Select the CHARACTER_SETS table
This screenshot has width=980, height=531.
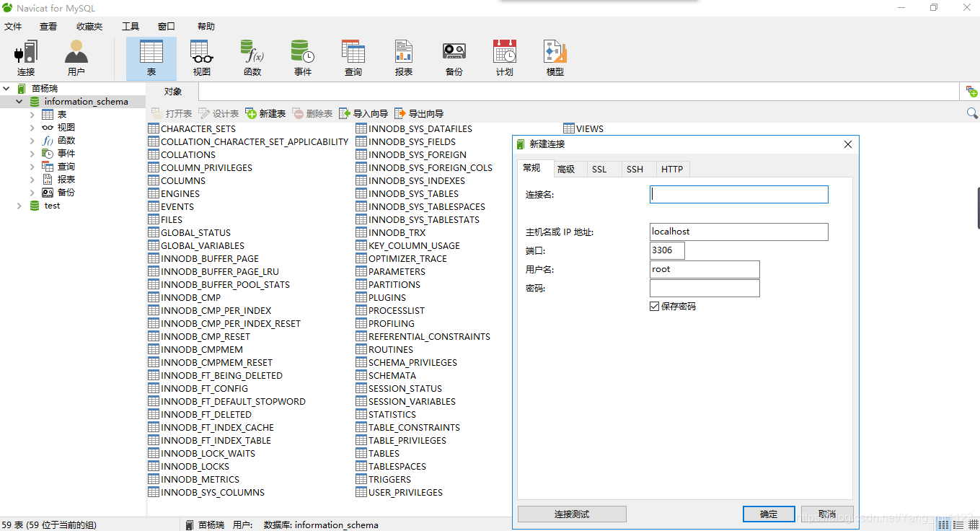tap(192, 129)
